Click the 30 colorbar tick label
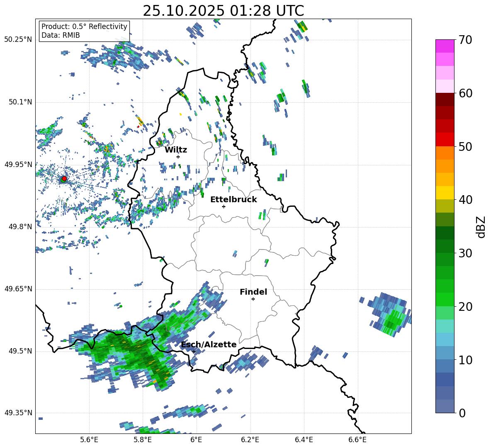This screenshot has height=448, width=491. pos(465,253)
